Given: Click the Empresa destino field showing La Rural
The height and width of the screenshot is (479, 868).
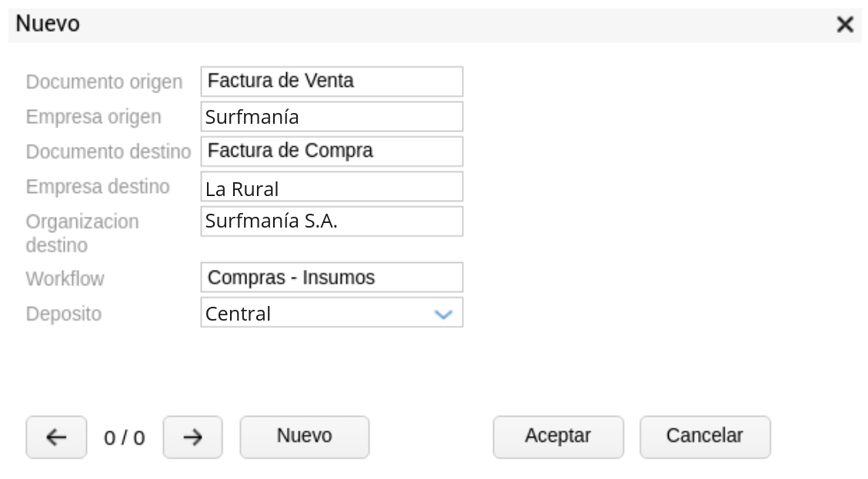Looking at the screenshot, I should coord(332,187).
